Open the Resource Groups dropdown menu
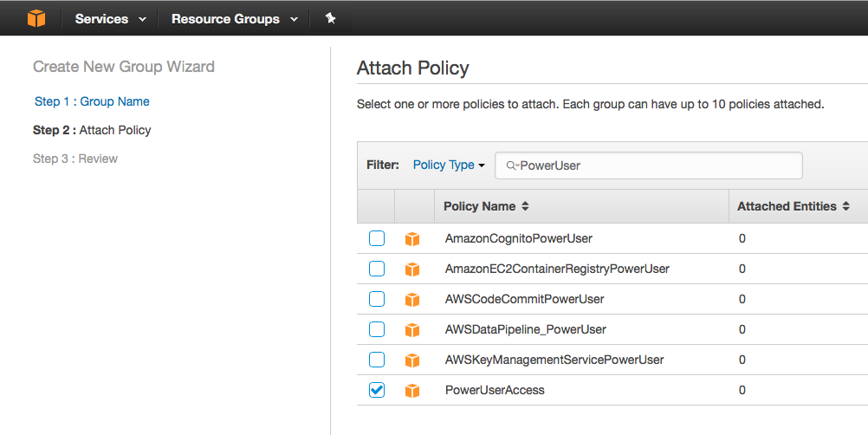868x435 pixels. coord(235,19)
